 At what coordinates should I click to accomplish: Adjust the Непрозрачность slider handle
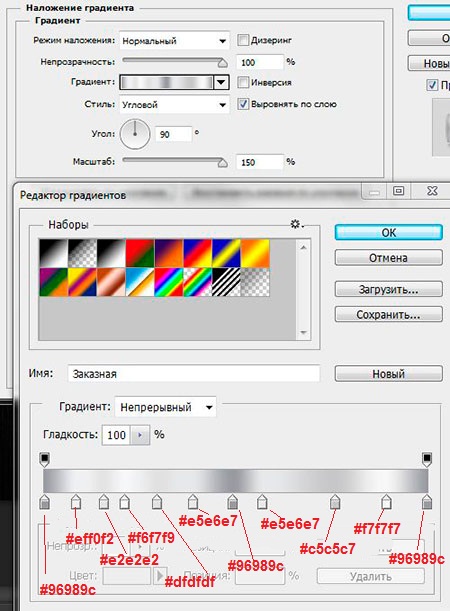point(222,63)
